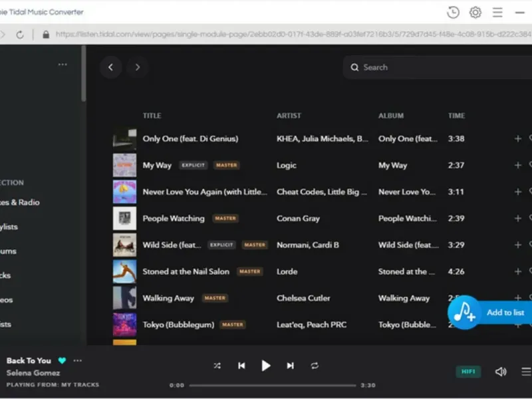
Task: Start playback with the play button
Action: tap(265, 366)
